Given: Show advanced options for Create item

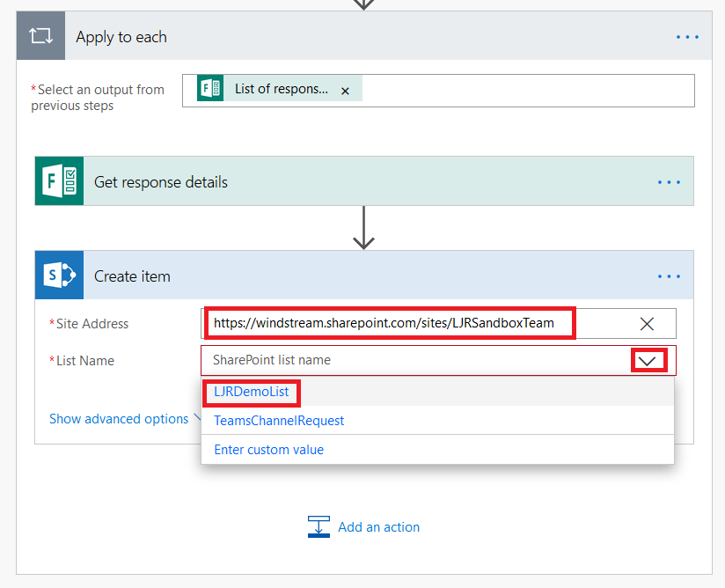Looking at the screenshot, I should click(x=119, y=419).
